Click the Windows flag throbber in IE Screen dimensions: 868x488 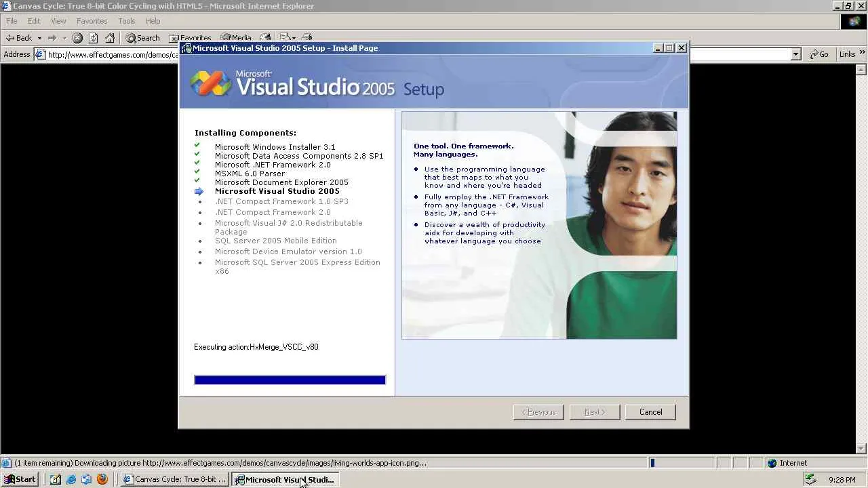[x=854, y=21]
